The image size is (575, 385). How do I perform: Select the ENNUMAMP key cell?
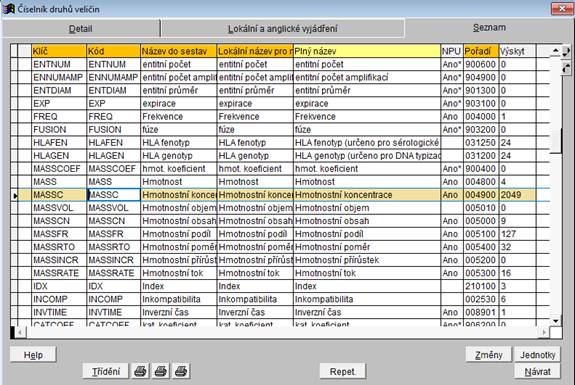[59, 77]
